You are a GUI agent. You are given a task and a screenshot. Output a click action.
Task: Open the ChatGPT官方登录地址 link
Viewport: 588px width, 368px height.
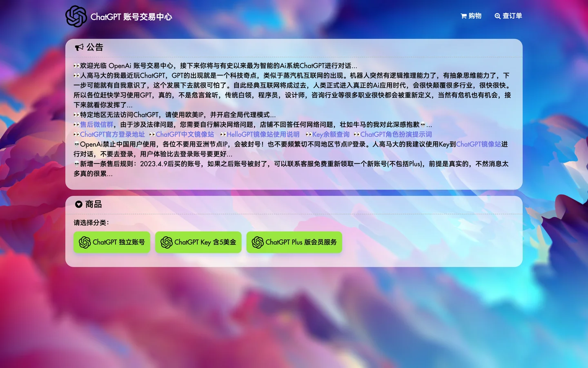tap(112, 135)
